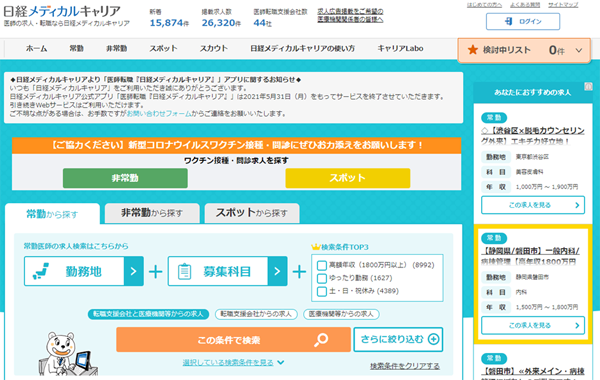The height and width of the screenshot is (380, 600).
Task: Click the orange star in 検討中リスト
Action: (473, 50)
